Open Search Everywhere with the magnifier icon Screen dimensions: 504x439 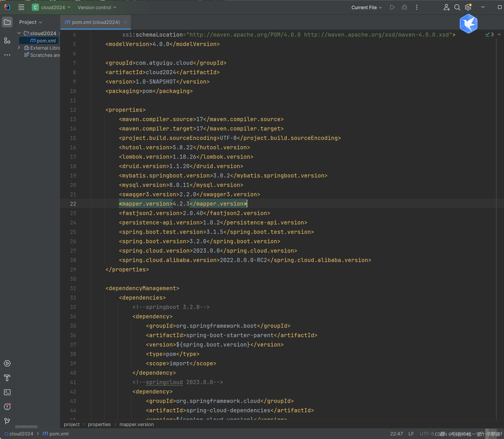457,7
